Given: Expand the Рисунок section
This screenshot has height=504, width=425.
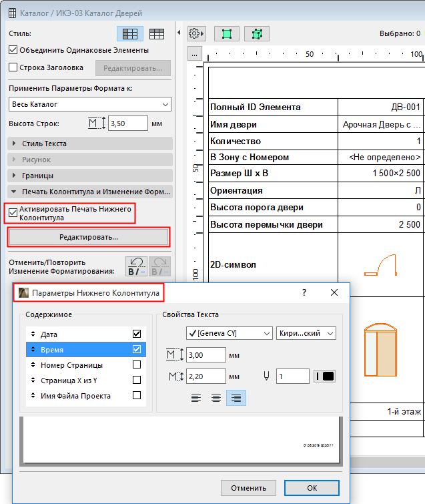Looking at the screenshot, I should 90,160.
